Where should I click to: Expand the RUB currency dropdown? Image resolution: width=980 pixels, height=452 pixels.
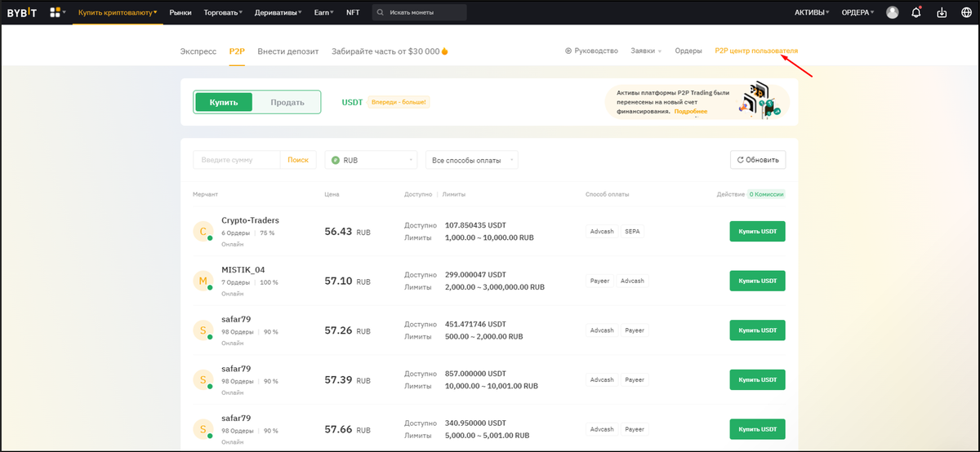(x=371, y=160)
